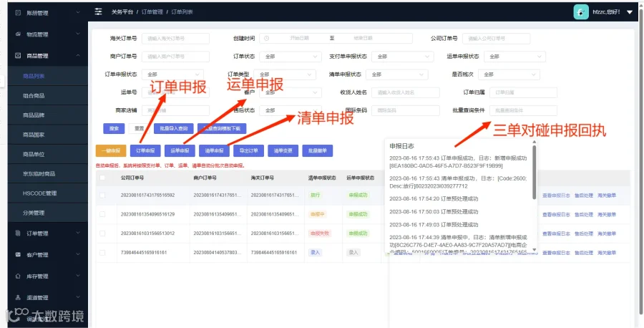Open the 订单状态 dropdown
Viewport: 644px width, 328px height.
click(291, 57)
